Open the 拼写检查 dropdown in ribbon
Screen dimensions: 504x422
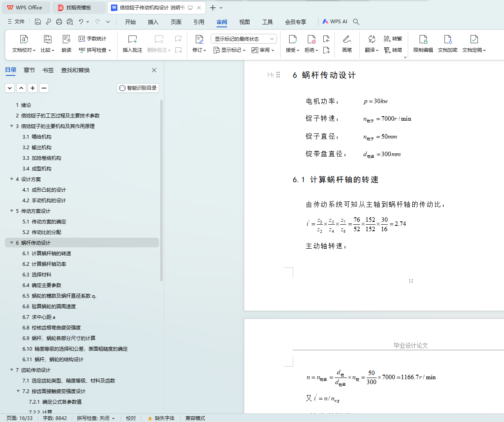(95, 50)
